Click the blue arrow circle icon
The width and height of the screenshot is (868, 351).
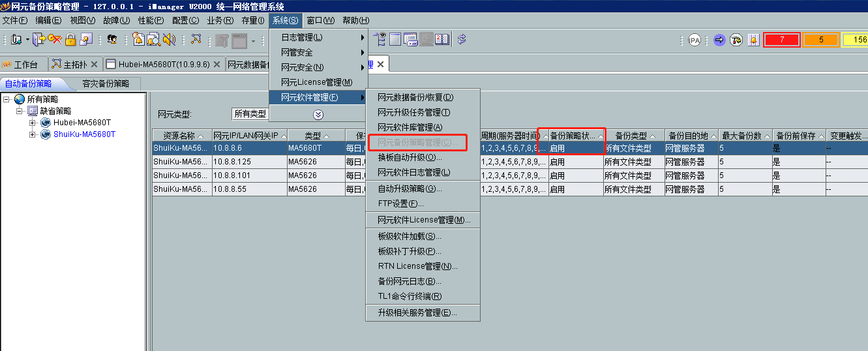719,40
